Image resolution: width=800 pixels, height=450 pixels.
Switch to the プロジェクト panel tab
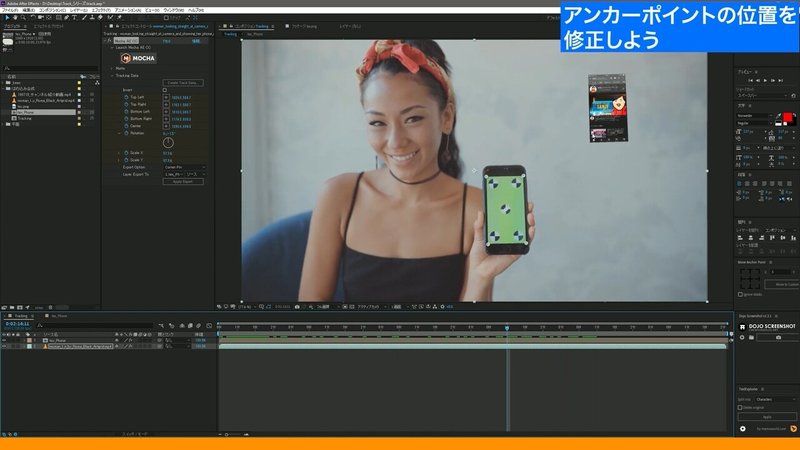pos(13,26)
